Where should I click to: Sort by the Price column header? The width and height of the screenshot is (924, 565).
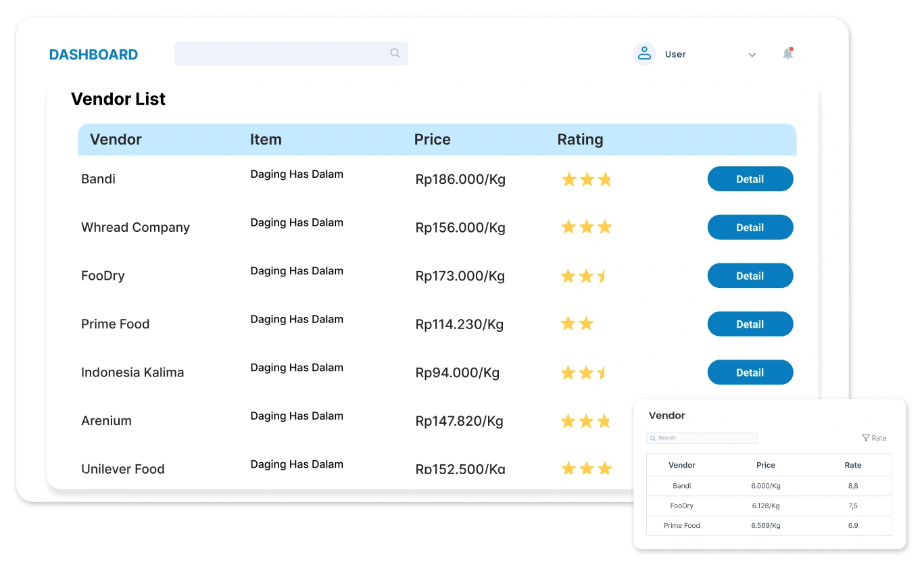tap(432, 139)
